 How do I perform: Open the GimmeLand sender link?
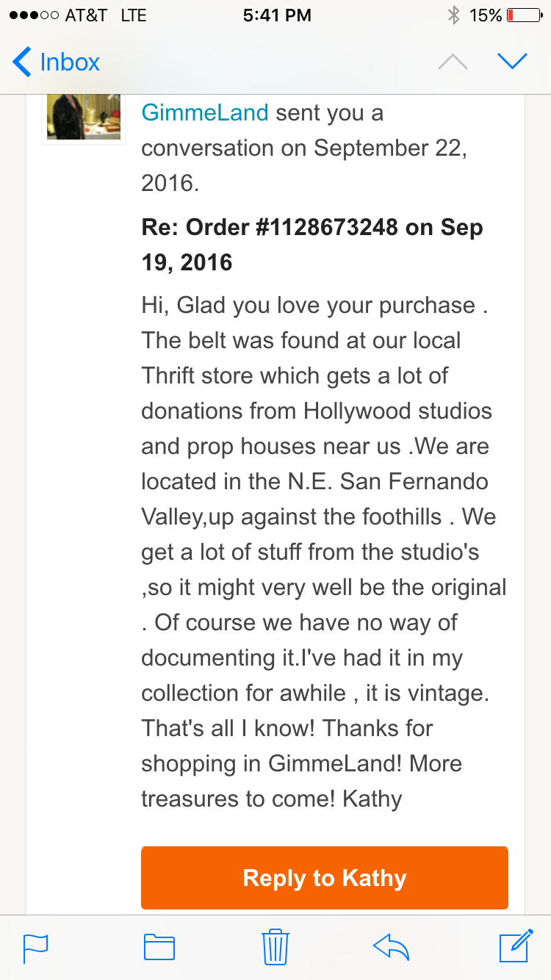[205, 113]
